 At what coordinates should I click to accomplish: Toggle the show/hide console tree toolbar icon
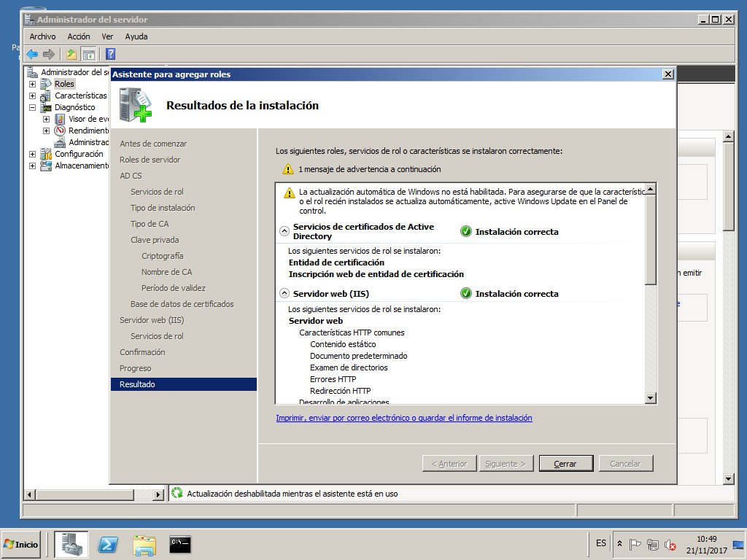[88, 54]
